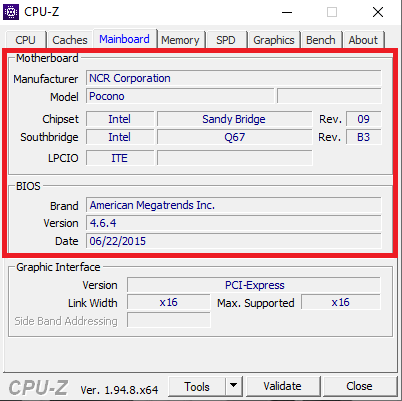
Task: Click the Validate button
Action: (283, 386)
